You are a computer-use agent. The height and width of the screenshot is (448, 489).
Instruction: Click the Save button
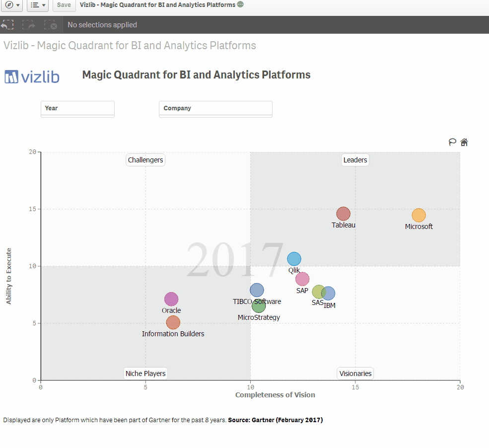pos(64,5)
